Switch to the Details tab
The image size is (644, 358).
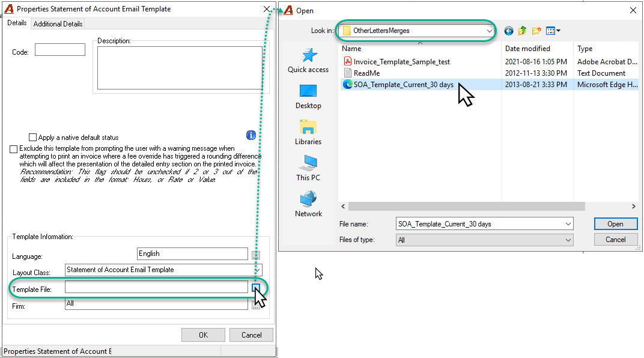17,23
